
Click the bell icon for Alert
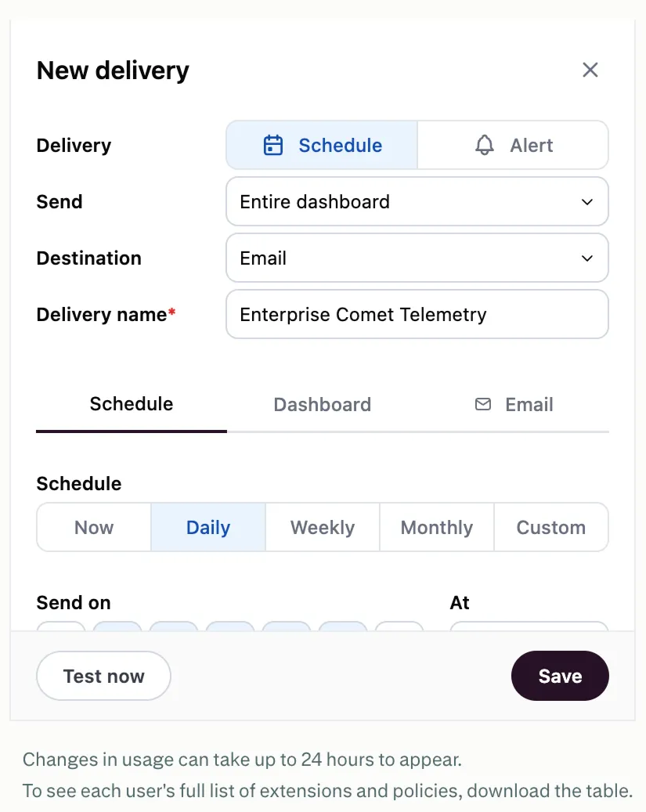pyautogui.click(x=485, y=146)
